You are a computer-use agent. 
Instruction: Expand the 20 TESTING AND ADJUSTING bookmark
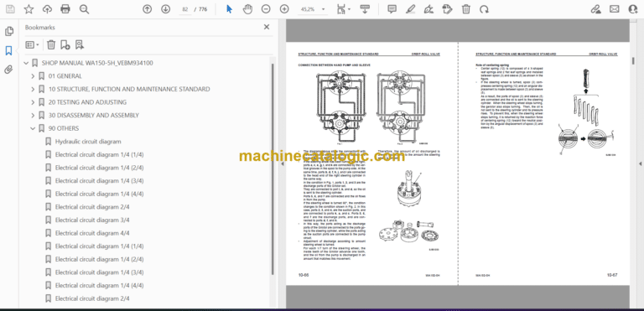(x=34, y=102)
